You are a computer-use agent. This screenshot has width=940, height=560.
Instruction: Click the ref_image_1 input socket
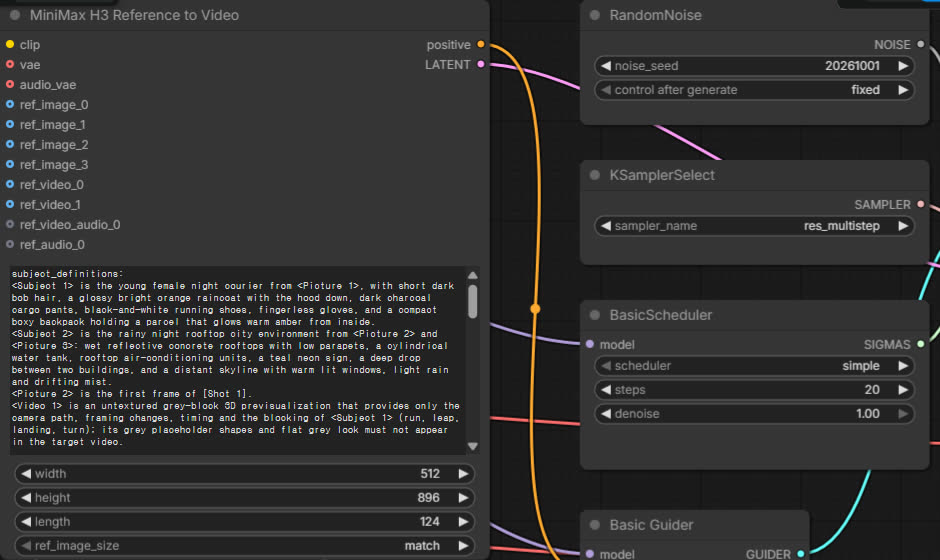click(10, 124)
